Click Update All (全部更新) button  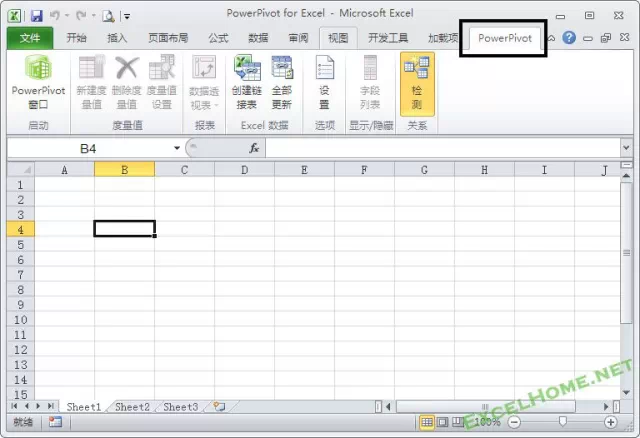click(282, 83)
